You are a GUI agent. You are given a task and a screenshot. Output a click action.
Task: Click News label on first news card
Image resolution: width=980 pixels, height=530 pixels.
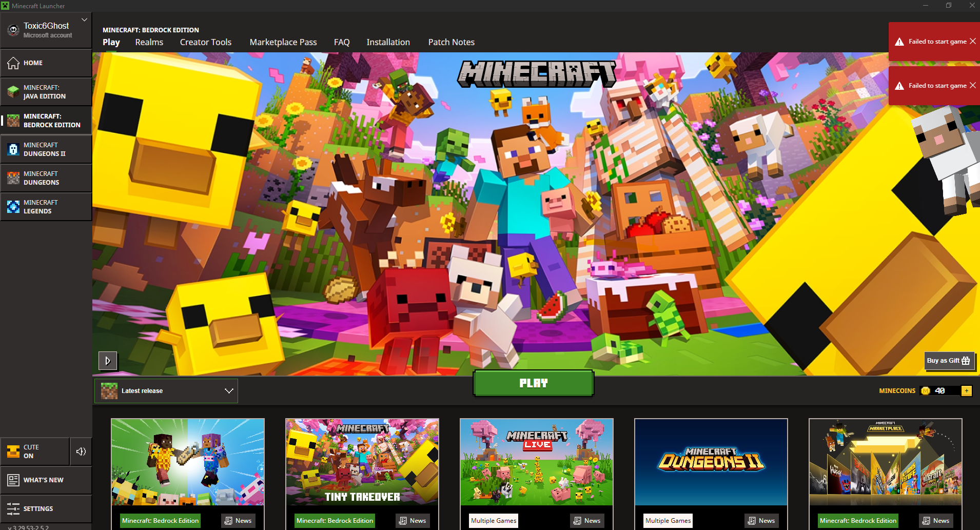239,521
